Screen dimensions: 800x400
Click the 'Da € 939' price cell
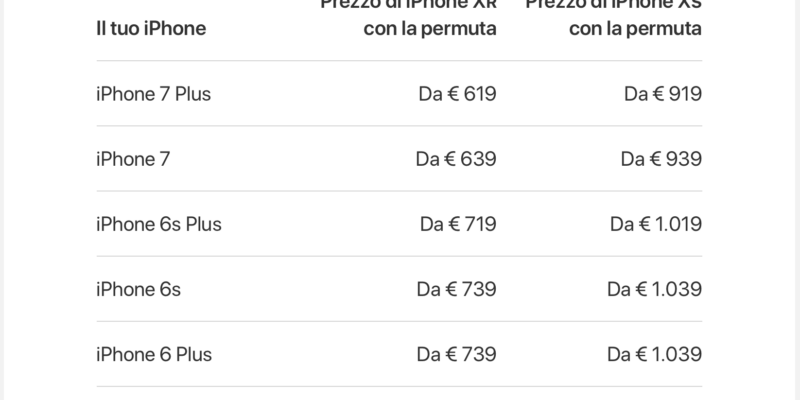[661, 159]
